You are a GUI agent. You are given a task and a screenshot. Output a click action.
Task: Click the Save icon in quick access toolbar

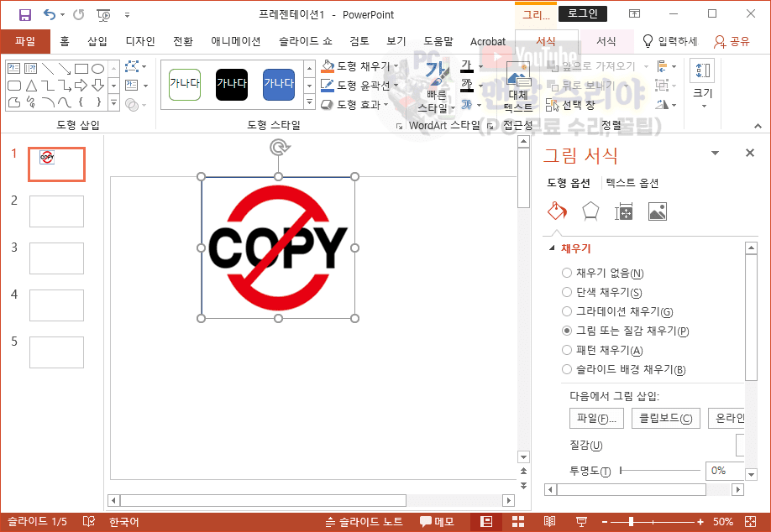click(x=24, y=15)
